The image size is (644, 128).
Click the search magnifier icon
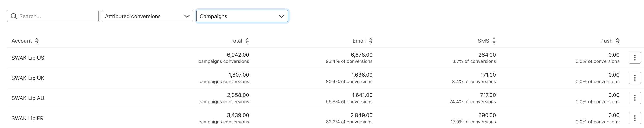(14, 16)
